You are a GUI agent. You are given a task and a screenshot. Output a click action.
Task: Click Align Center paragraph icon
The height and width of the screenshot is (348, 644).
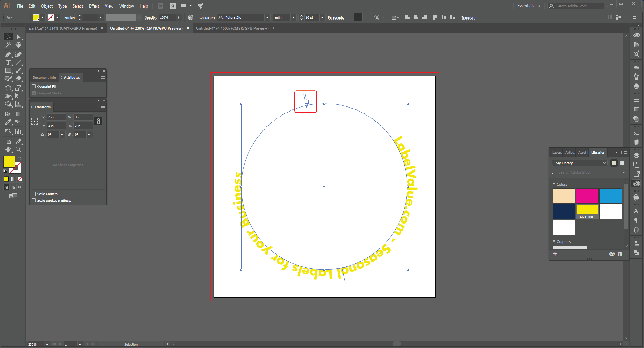tap(358, 17)
